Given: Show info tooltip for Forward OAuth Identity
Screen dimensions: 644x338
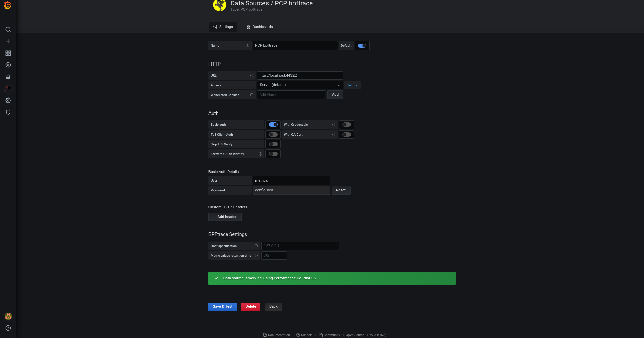Looking at the screenshot, I should (260, 154).
